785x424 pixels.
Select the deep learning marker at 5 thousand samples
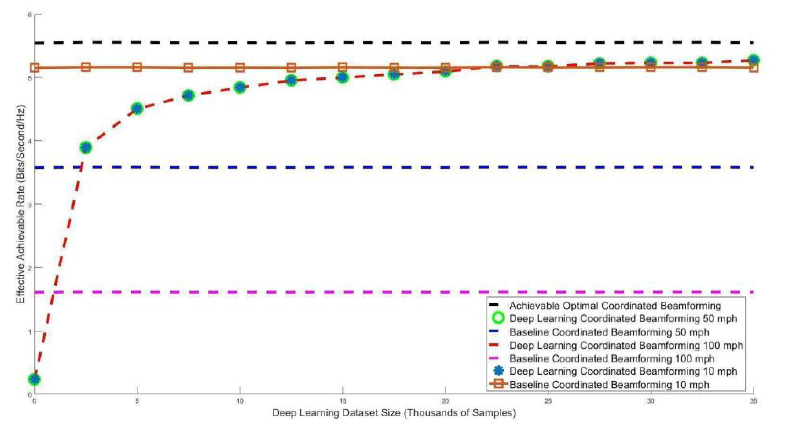pyautogui.click(x=137, y=108)
